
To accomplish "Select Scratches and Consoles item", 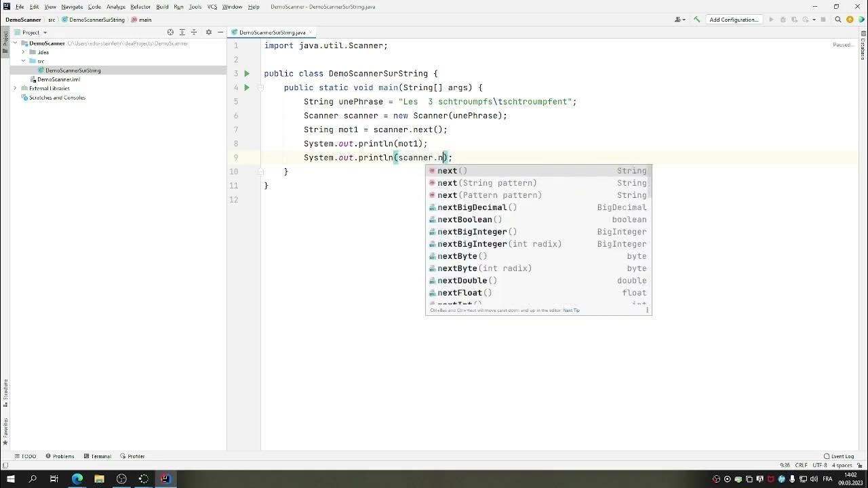I will (57, 98).
